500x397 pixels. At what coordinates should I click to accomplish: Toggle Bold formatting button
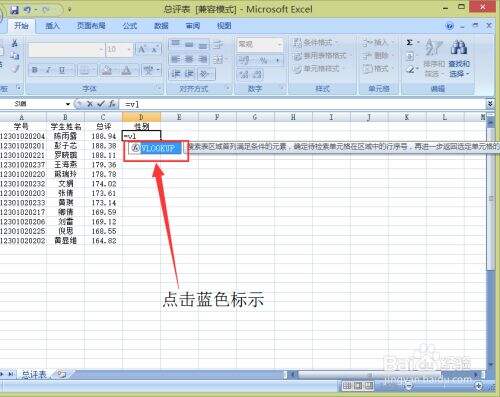35,70
